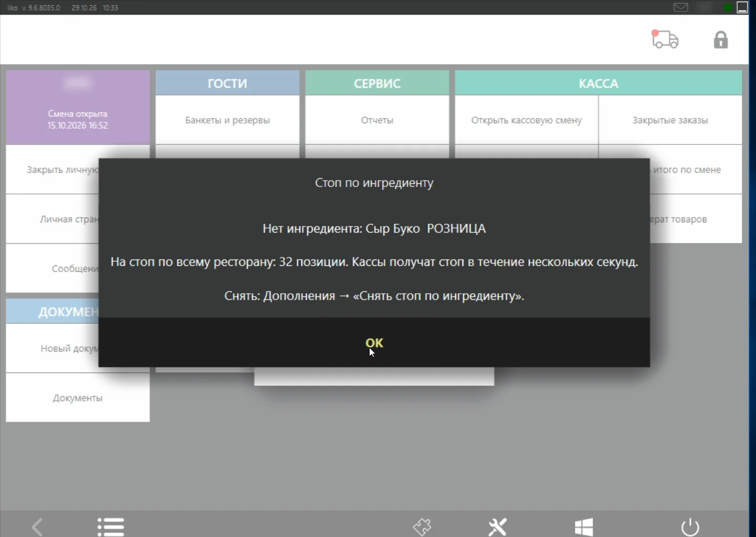
Task: Open the tools wrench and screwdriver icon
Action: pos(497,526)
